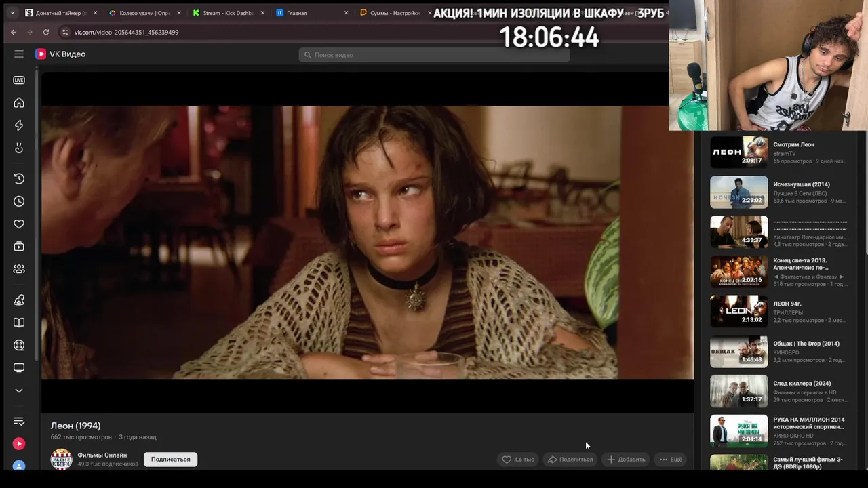868x488 pixels.
Task: Click the efraimTV channel name
Action: tap(785, 154)
